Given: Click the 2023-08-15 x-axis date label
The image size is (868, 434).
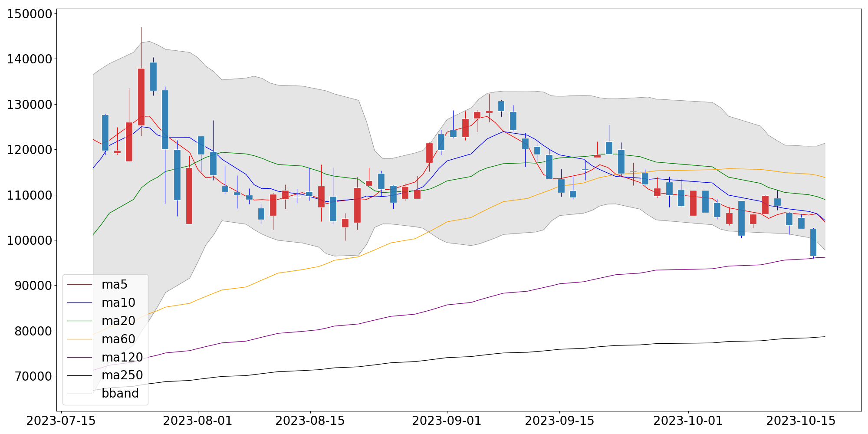Looking at the screenshot, I should [x=310, y=421].
